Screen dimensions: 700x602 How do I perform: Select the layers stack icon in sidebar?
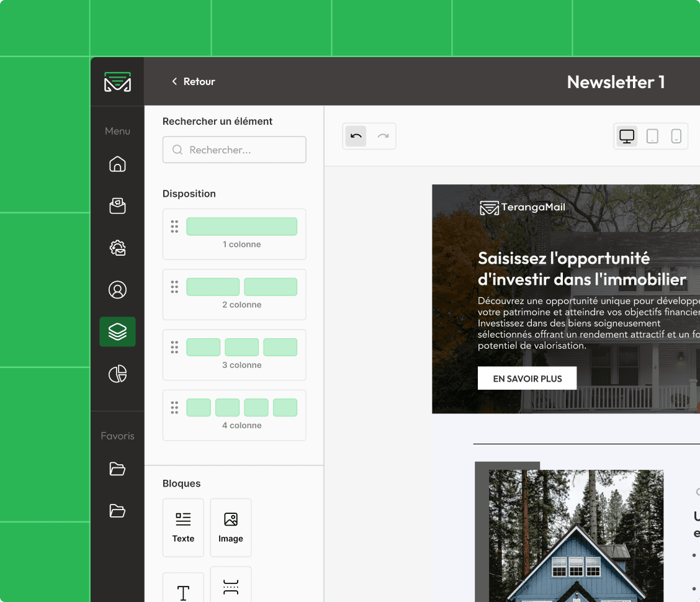(117, 332)
